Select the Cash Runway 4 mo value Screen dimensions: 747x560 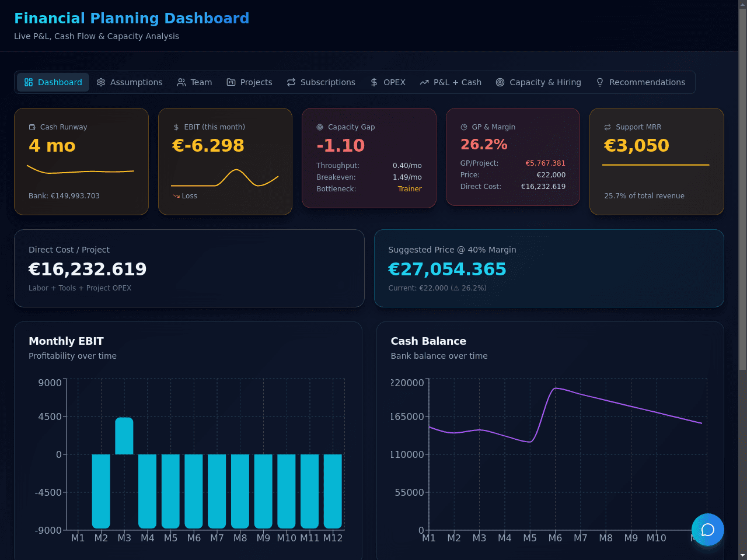[x=52, y=145]
